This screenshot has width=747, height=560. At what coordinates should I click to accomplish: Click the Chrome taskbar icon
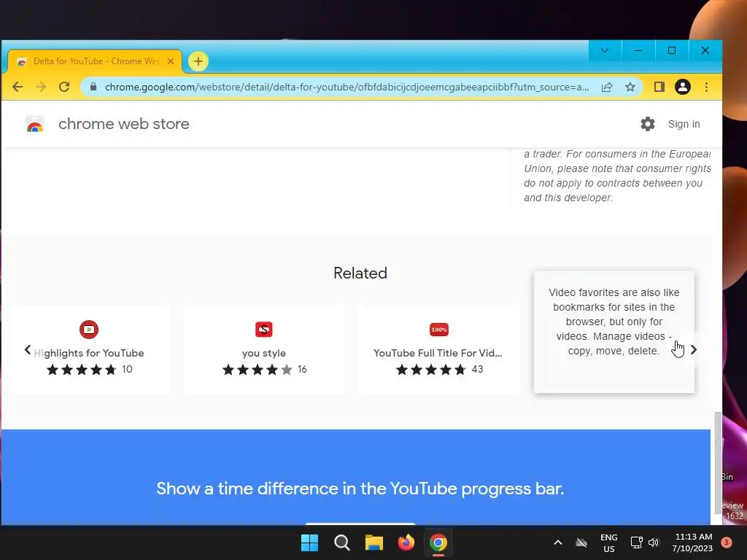click(438, 542)
